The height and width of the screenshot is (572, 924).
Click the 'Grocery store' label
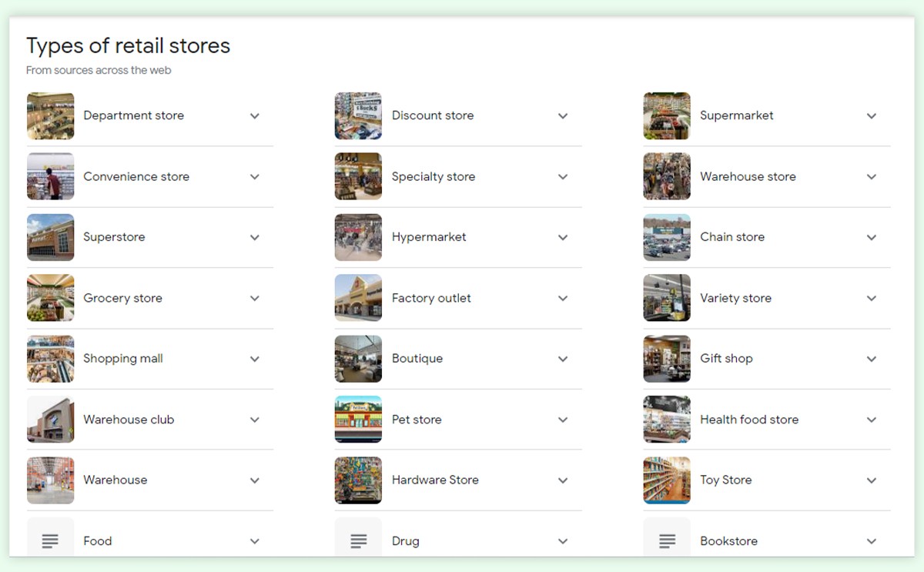click(122, 298)
